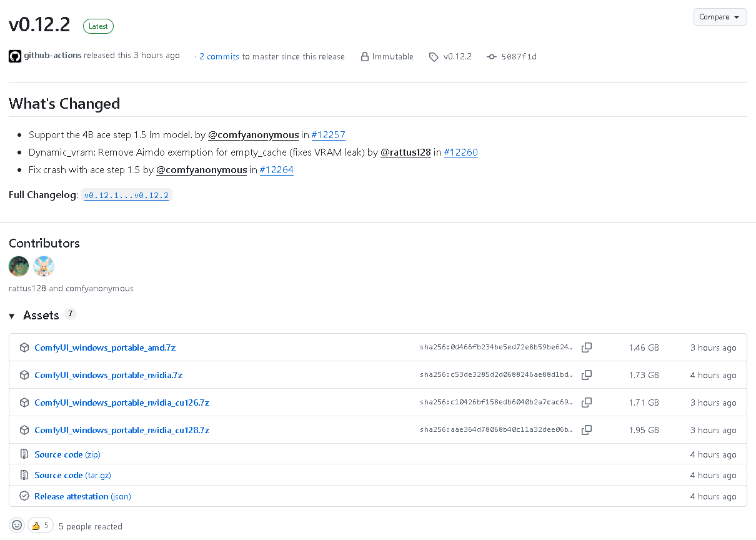Screen dimensions: 756x540
Task: Open the smiley add-reaction icon
Action: coord(17,526)
